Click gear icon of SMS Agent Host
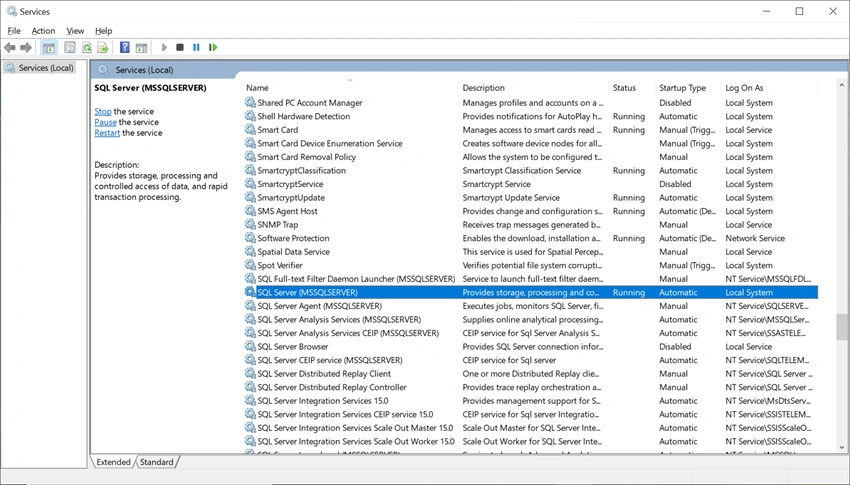Image resolution: width=850 pixels, height=485 pixels. tap(250, 211)
